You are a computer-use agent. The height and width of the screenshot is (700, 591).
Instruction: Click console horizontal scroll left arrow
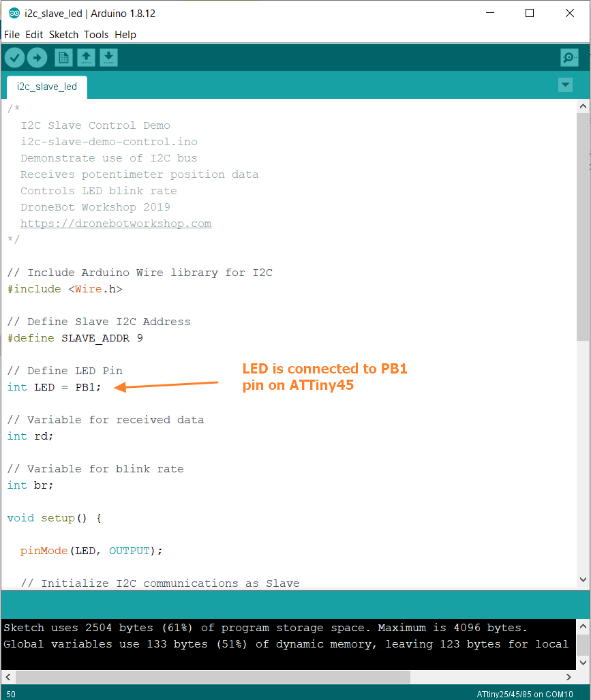point(8,677)
